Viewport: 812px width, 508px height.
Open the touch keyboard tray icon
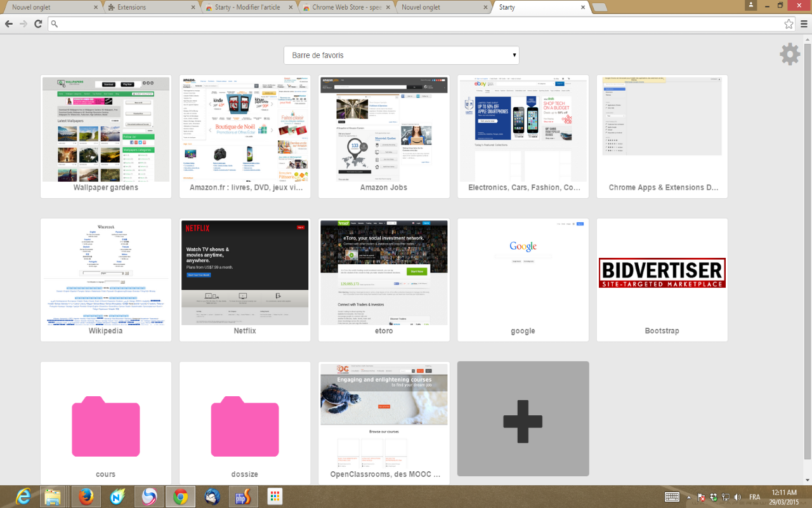pyautogui.click(x=672, y=497)
